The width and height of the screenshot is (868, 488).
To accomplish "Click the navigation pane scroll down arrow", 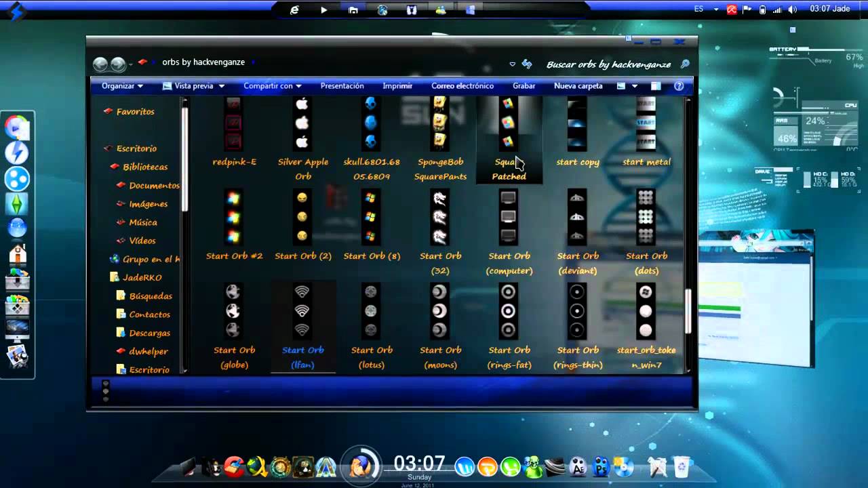I will [x=184, y=370].
